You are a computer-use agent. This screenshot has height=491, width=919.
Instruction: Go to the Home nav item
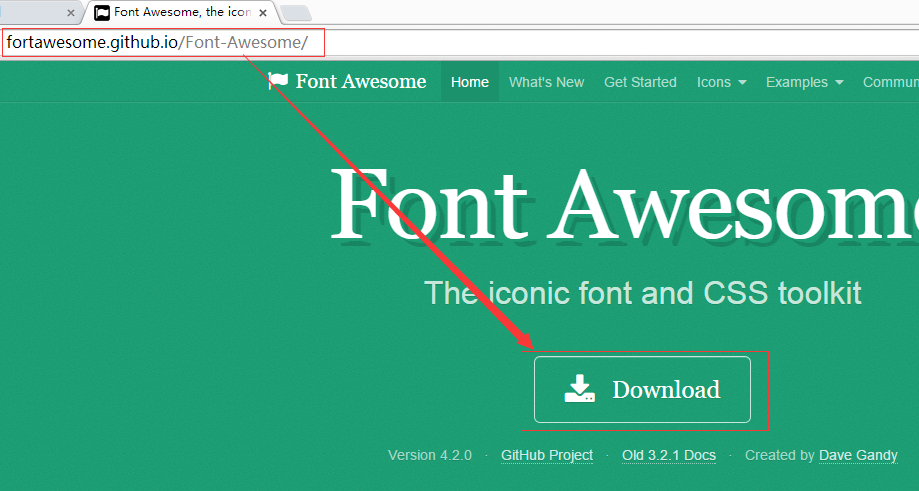469,82
